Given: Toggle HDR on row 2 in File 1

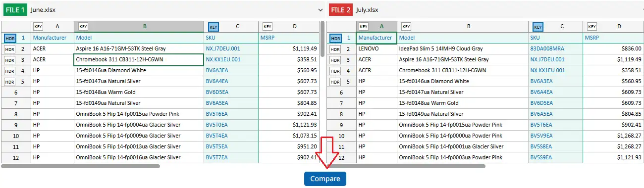Looking at the screenshot, I should (9, 49).
